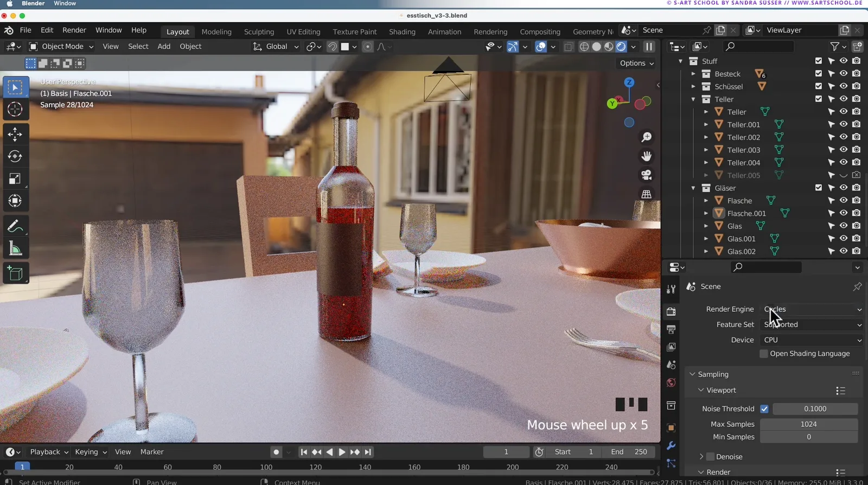Open the Add menu in viewport header
The height and width of the screenshot is (485, 868).
[164, 47]
